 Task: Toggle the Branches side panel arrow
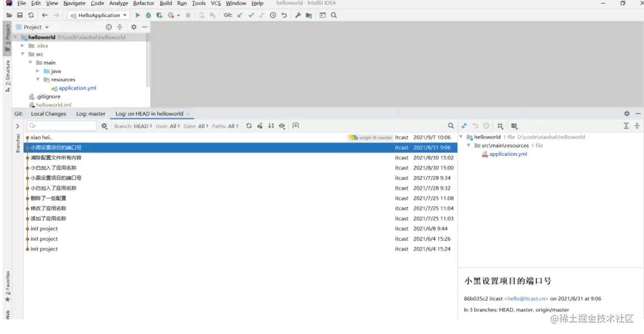pyautogui.click(x=17, y=126)
